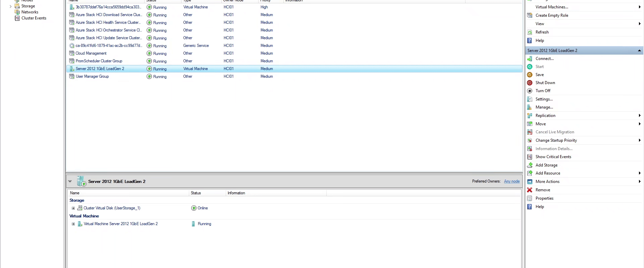Click the orange Save icon
This screenshot has height=268, width=644.
530,75
